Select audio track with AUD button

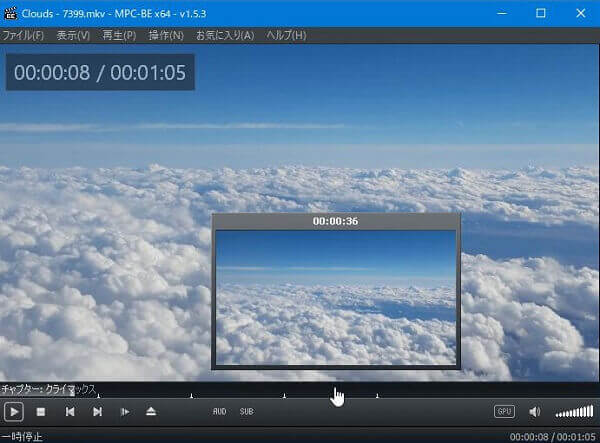(x=219, y=411)
